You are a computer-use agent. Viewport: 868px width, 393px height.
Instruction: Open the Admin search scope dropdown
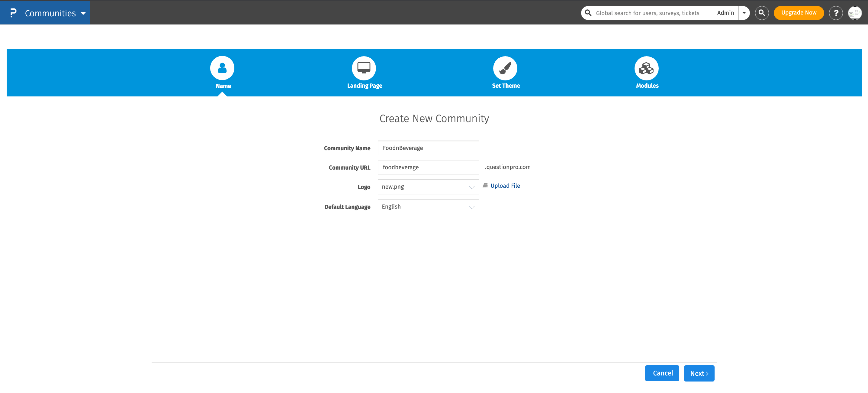click(744, 12)
